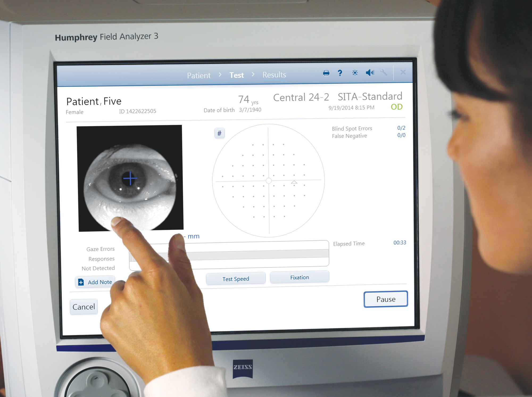
Task: Click the blue crosshair on the pupil
Action: 130,178
